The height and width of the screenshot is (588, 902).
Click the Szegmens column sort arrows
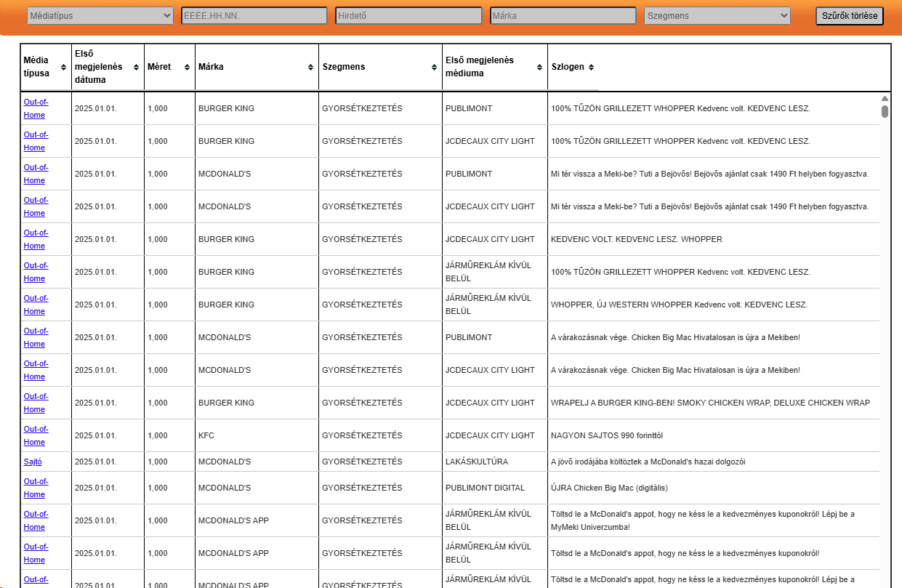click(434, 67)
